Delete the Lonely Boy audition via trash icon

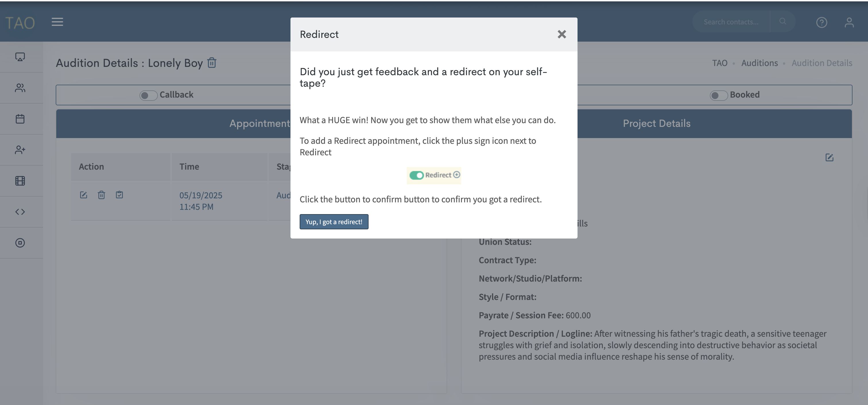(x=212, y=63)
